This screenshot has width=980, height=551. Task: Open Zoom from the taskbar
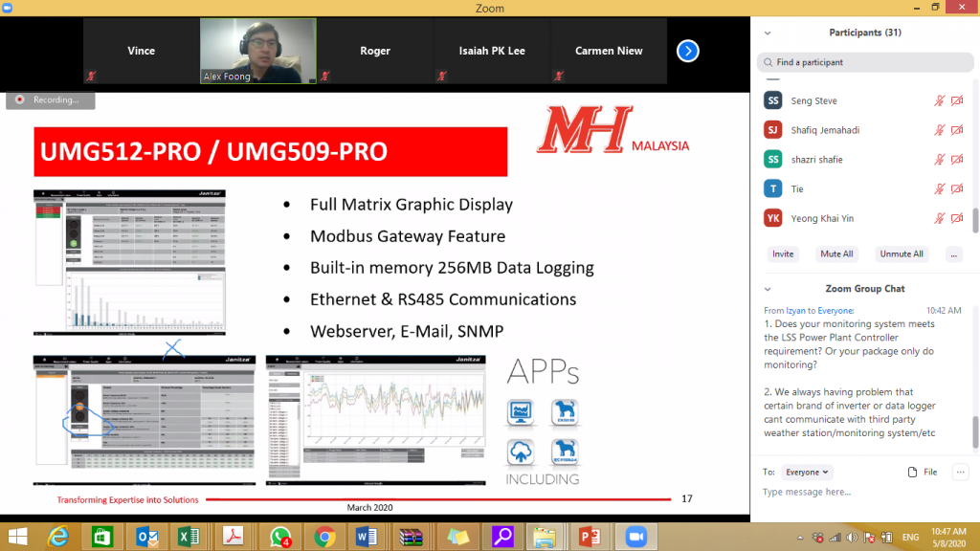[636, 537]
